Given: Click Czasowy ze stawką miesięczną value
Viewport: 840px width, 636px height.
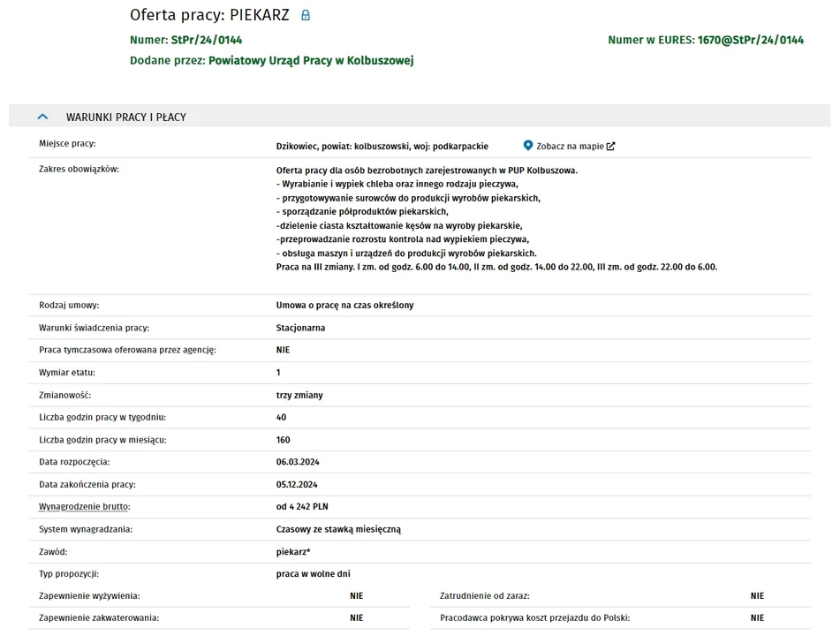Looking at the screenshot, I should point(338,529).
